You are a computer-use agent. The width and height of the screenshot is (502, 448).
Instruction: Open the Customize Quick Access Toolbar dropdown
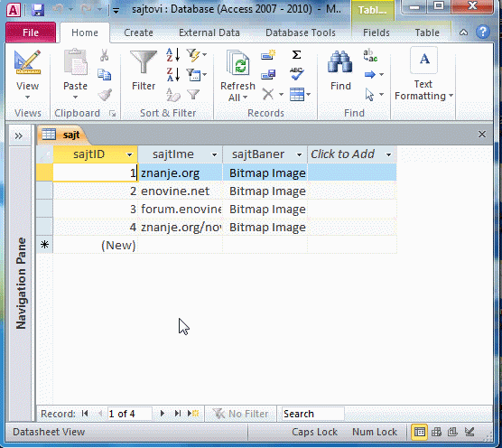[x=116, y=11]
